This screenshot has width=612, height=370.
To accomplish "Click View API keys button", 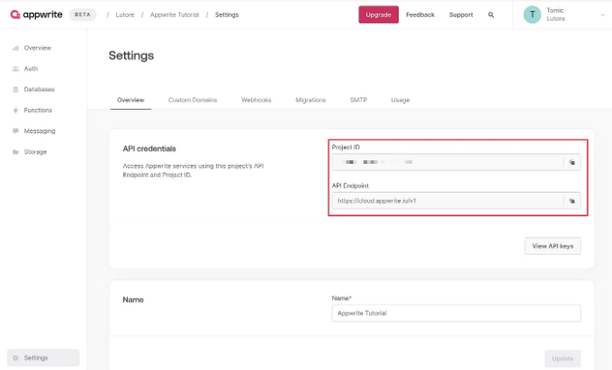I will point(553,246).
